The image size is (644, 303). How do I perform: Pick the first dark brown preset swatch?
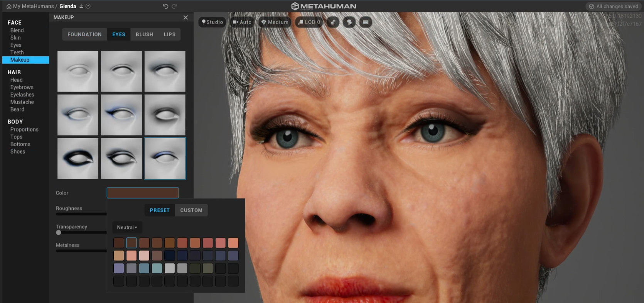[x=119, y=243]
